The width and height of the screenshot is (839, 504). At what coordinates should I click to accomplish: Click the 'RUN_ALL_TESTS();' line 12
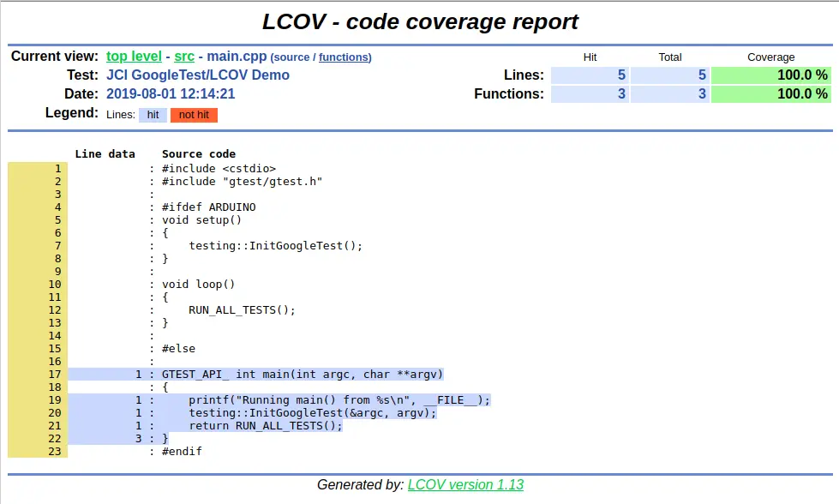pos(242,309)
